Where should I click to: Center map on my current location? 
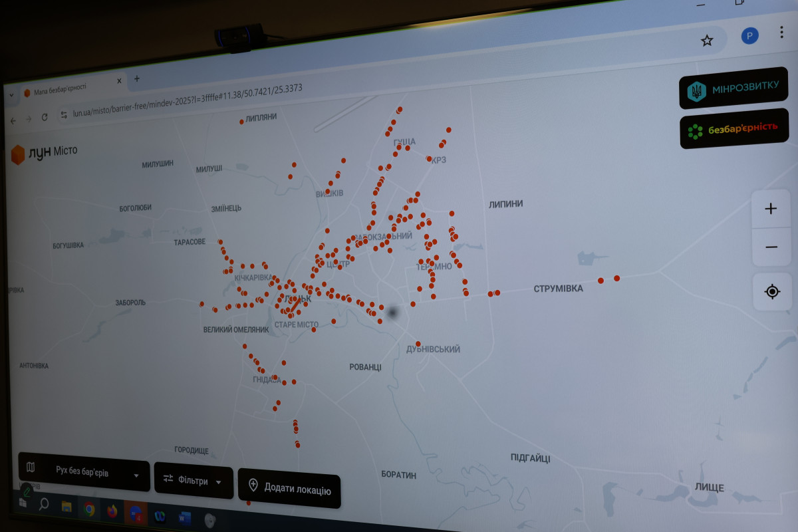[772, 291]
